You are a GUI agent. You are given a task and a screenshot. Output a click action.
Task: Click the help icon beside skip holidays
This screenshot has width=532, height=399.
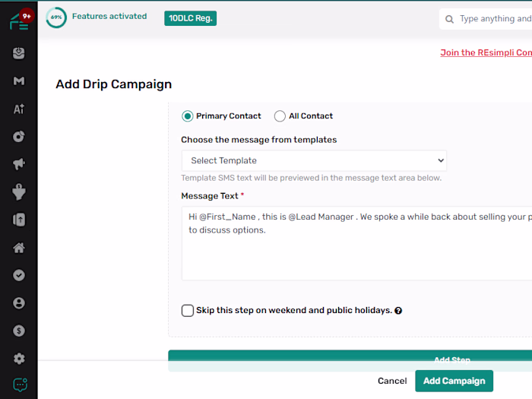click(398, 311)
